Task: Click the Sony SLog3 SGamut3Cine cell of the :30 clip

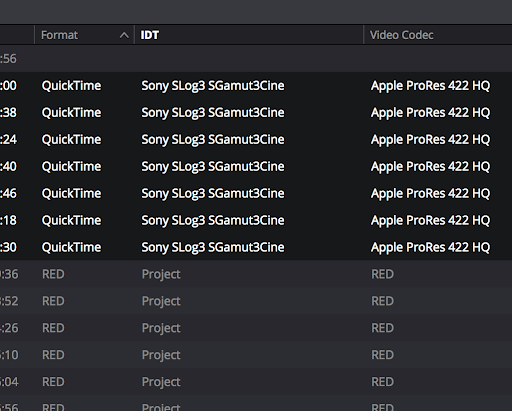Action: [213, 247]
